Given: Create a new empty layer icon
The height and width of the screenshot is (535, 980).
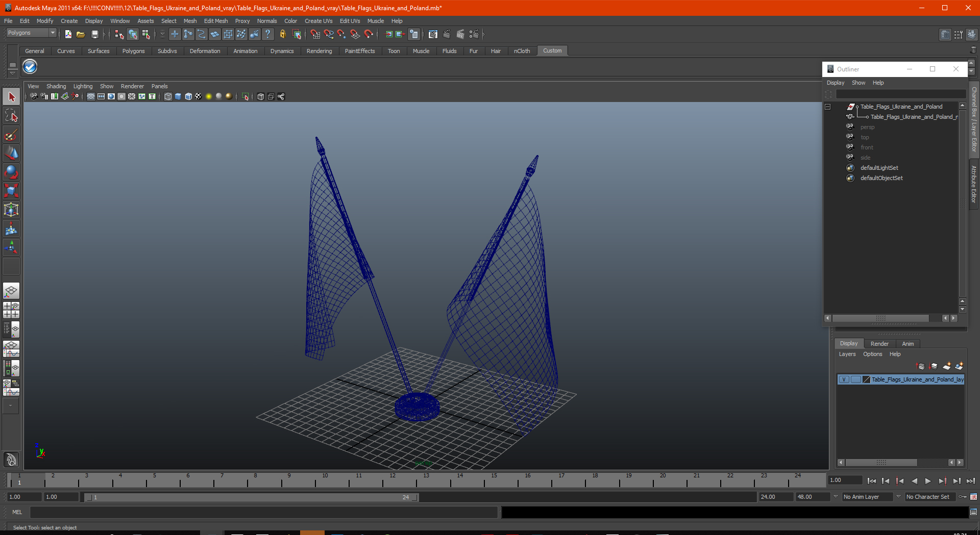Looking at the screenshot, I should point(947,366).
